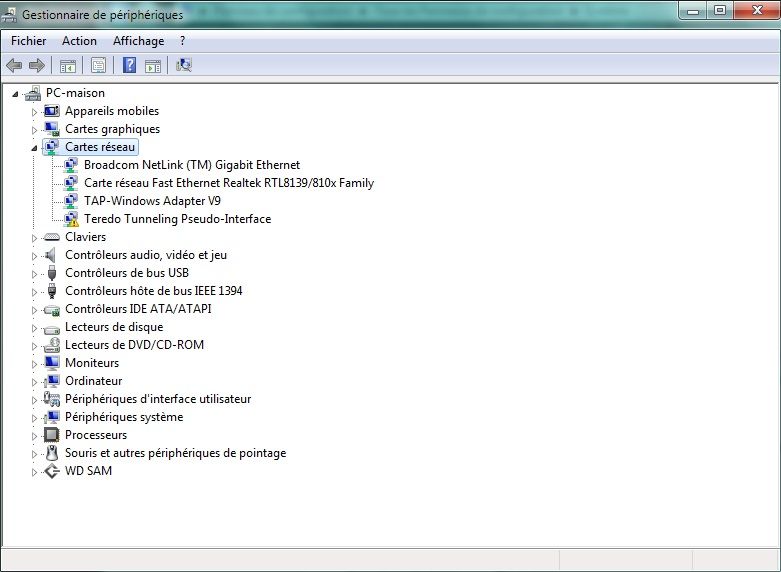Expand Contrôleurs audio, vidéo et jeu
Viewport: 781px width, 572px height.
pyautogui.click(x=34, y=256)
